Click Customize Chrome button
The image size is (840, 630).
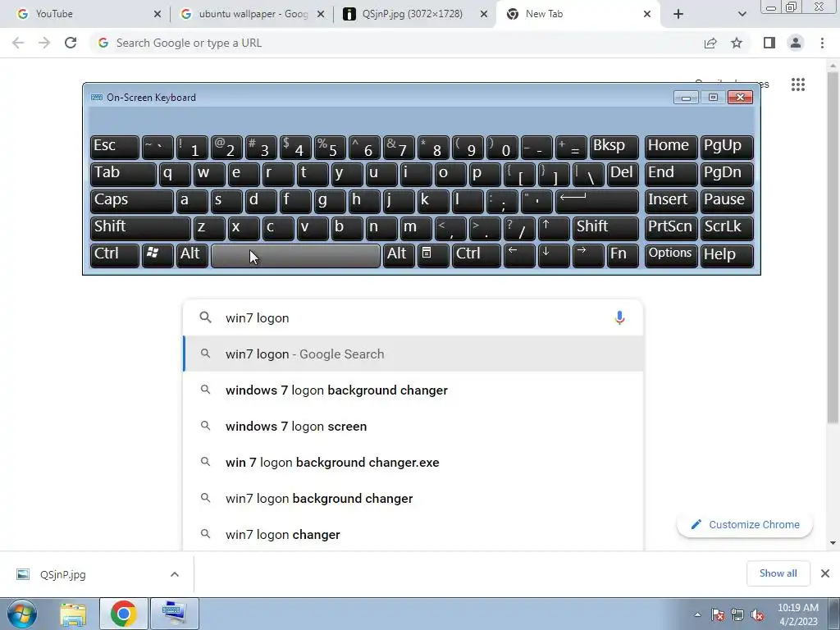745,524
